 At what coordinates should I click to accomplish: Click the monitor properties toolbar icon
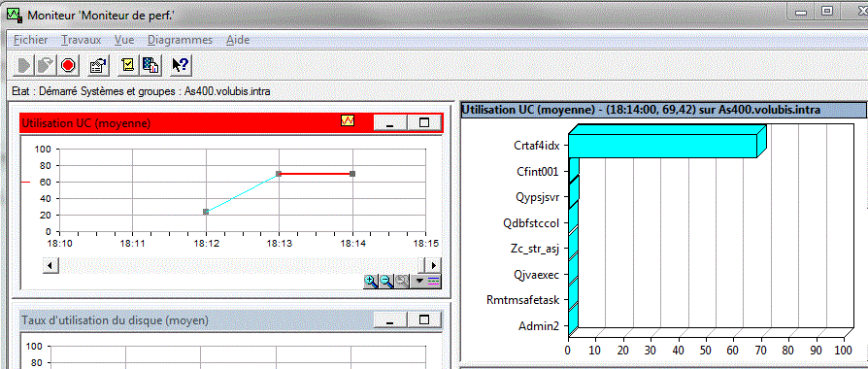click(x=97, y=65)
